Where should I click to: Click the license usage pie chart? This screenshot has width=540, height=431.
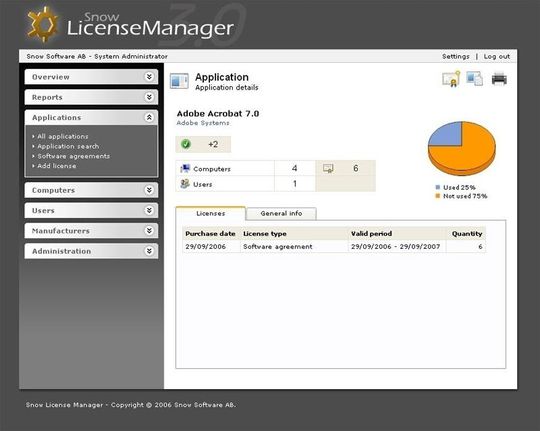[462, 148]
